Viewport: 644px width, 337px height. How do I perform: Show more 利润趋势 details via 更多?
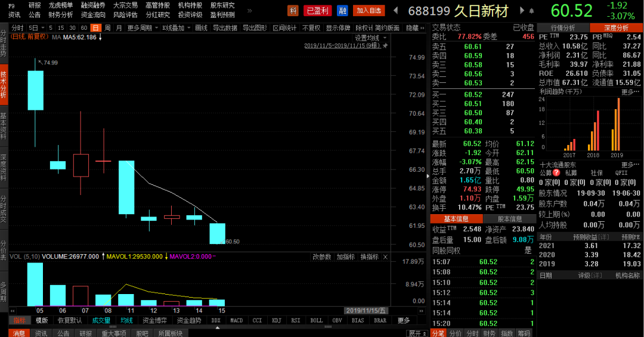coord(630,92)
